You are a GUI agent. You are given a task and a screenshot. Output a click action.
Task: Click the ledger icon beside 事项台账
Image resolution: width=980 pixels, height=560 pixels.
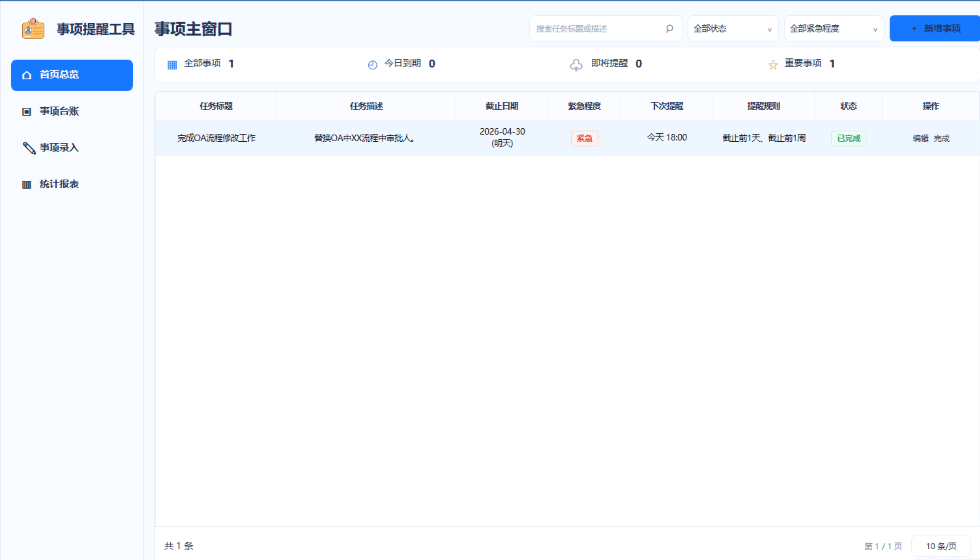click(26, 111)
